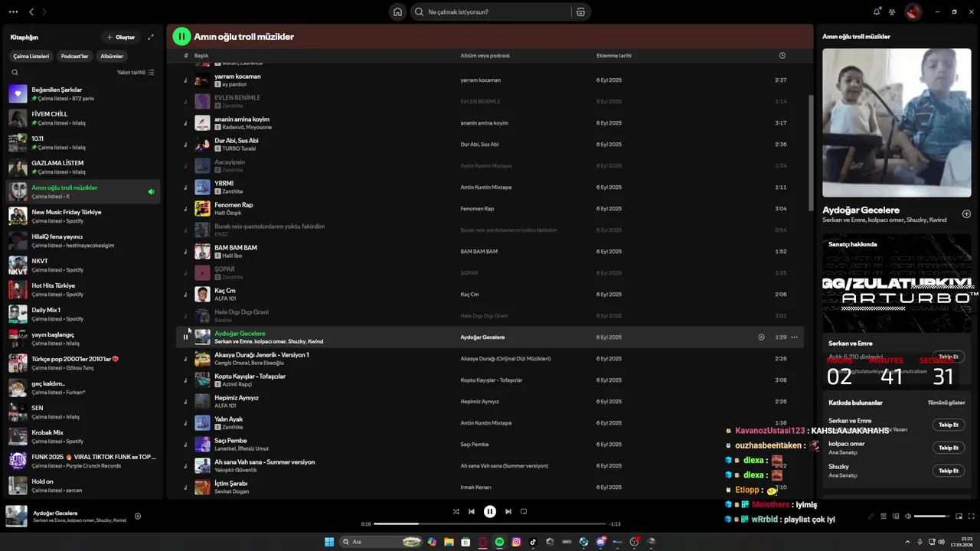Open Spotify from the Windows taskbar
This screenshot has height=551, width=980.
[499, 542]
